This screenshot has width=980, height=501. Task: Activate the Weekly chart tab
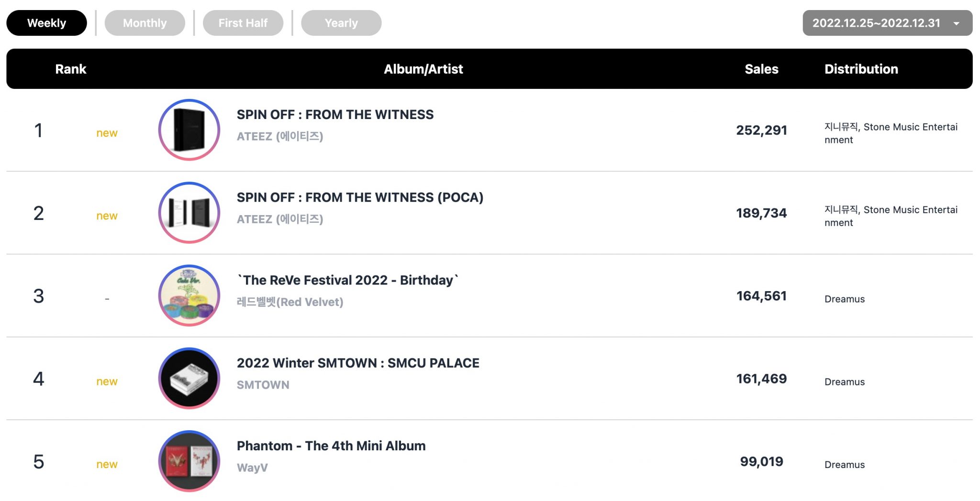(x=46, y=22)
